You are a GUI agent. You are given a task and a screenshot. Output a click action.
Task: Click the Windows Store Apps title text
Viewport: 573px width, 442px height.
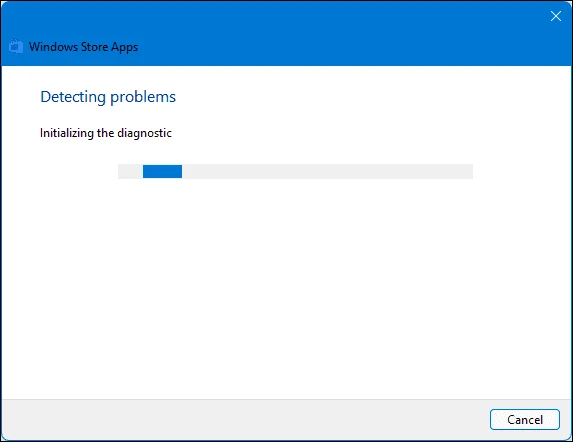click(84, 47)
